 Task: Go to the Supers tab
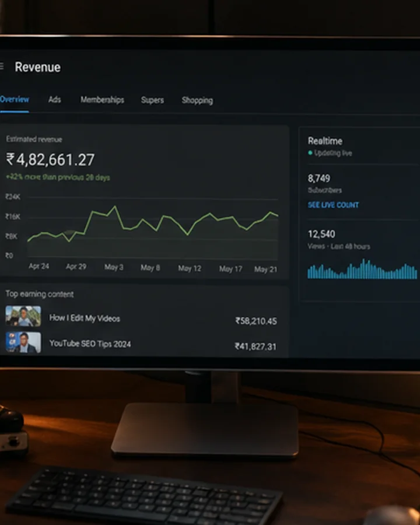point(152,100)
